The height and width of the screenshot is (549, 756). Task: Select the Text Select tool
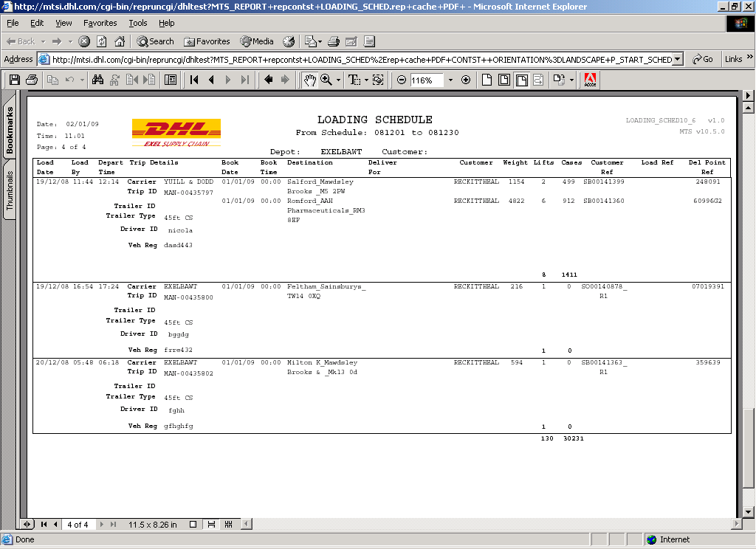[x=354, y=80]
